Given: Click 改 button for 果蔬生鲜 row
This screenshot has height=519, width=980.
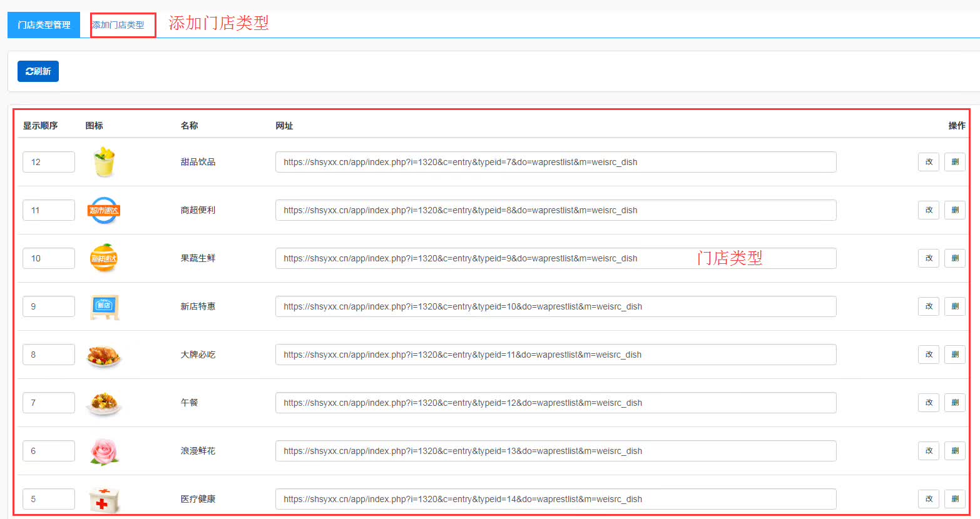Looking at the screenshot, I should (x=929, y=258).
